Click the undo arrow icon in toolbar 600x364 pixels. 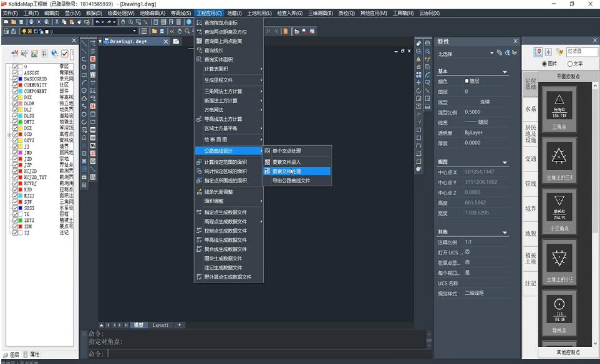point(98,22)
